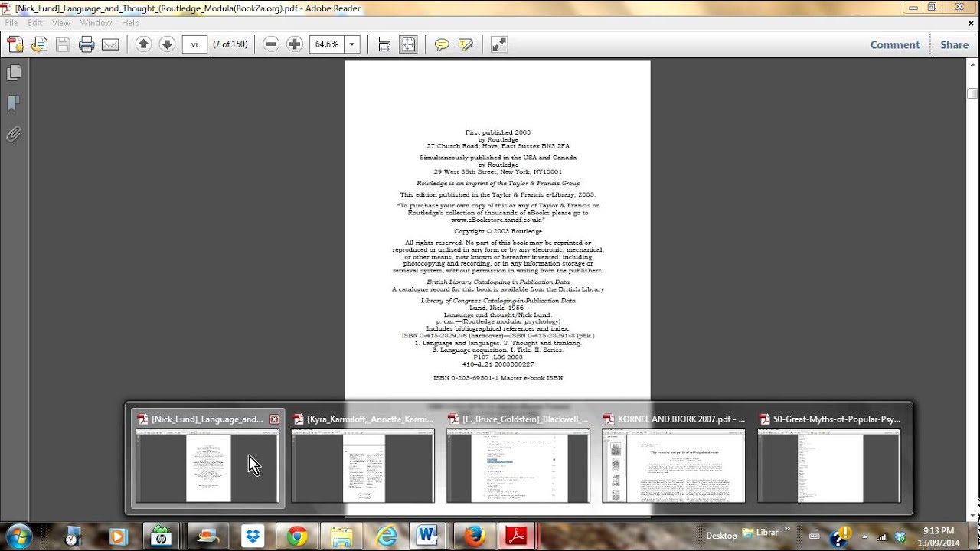Viewport: 980px width, 551px height.
Task: Open Google Chrome from the taskbar
Action: [298, 536]
